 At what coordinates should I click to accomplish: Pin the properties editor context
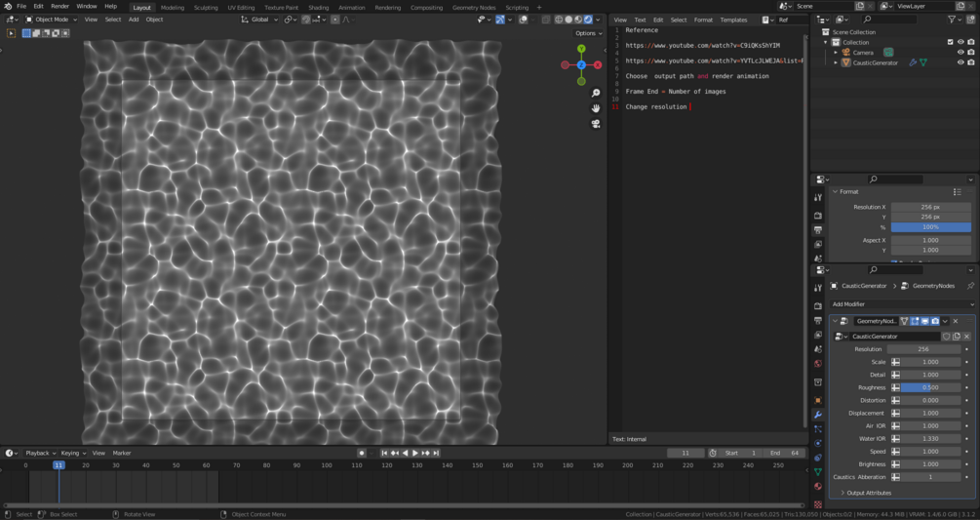pyautogui.click(x=970, y=286)
